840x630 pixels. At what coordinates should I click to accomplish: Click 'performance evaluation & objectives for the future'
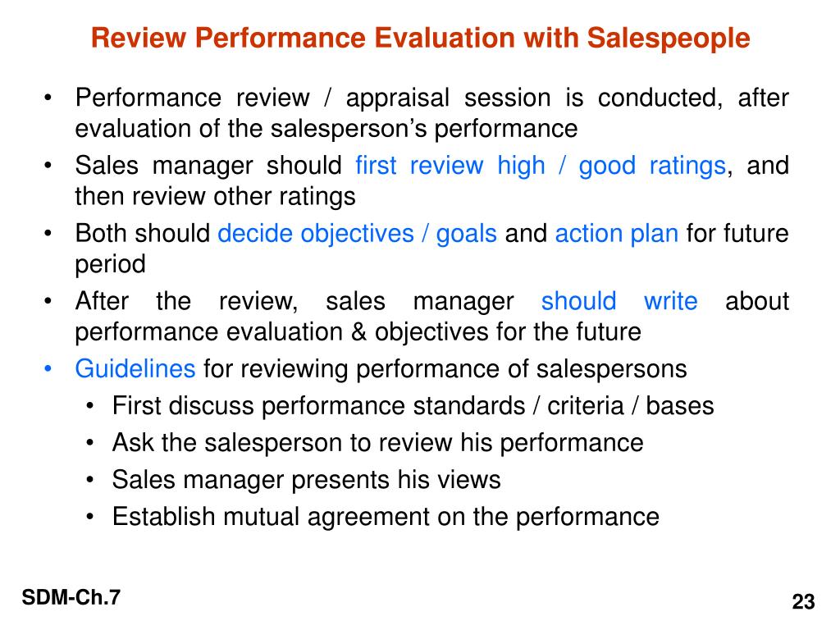(358, 332)
